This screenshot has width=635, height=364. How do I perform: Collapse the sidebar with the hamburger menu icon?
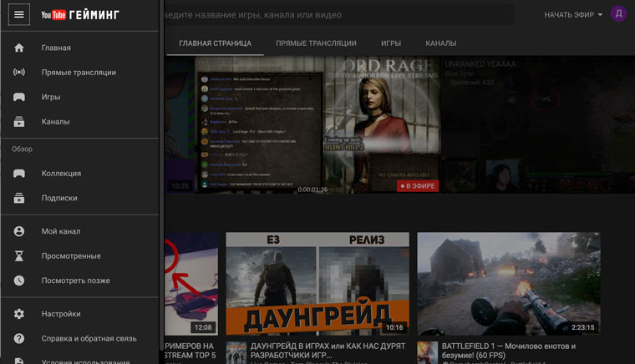point(19,14)
